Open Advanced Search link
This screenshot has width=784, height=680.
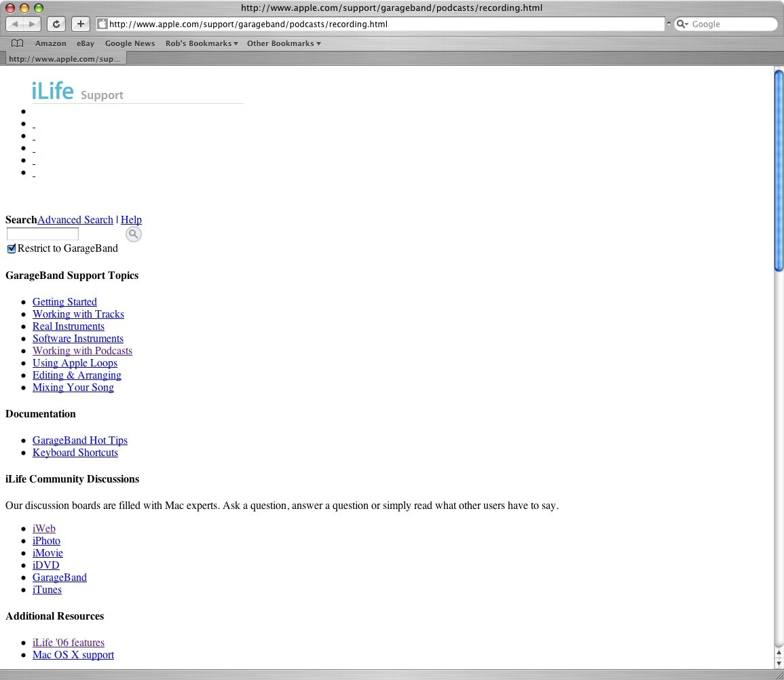click(x=75, y=219)
